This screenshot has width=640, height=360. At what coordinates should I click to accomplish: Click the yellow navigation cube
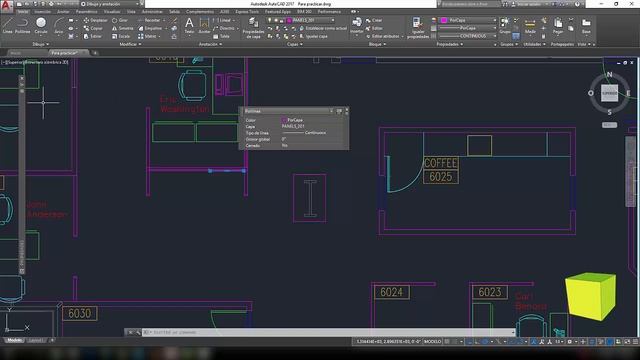[x=591, y=296]
